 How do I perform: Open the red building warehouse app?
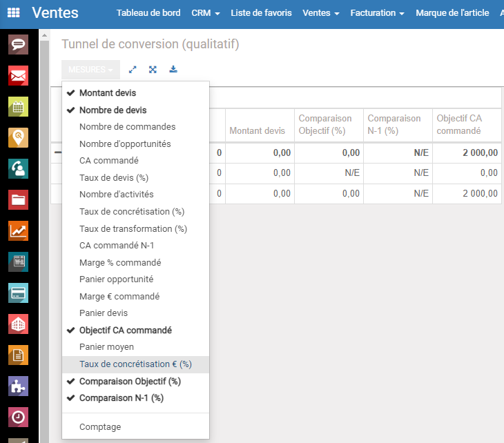pos(19,324)
